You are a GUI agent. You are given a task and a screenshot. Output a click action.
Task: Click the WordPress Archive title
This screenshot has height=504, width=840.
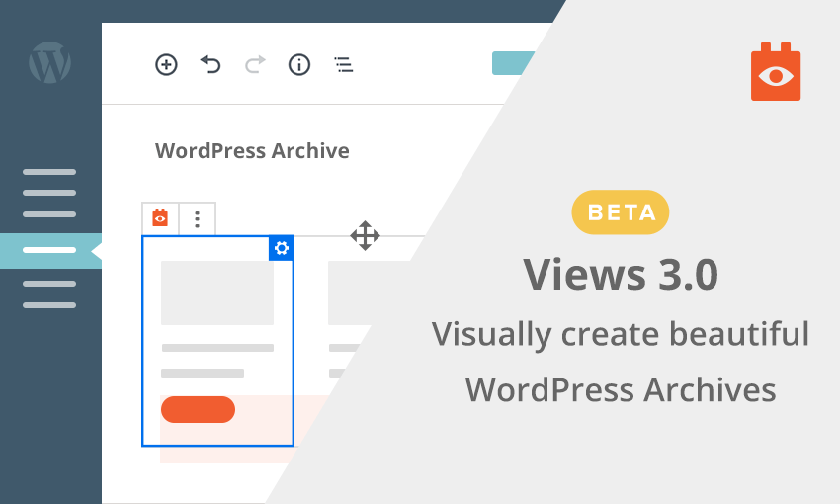(252, 151)
